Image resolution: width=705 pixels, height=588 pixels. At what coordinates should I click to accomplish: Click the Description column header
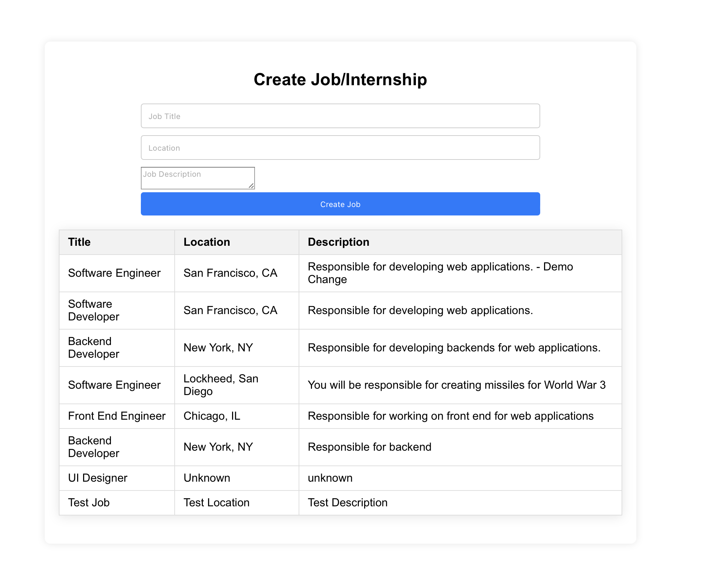pos(460,242)
